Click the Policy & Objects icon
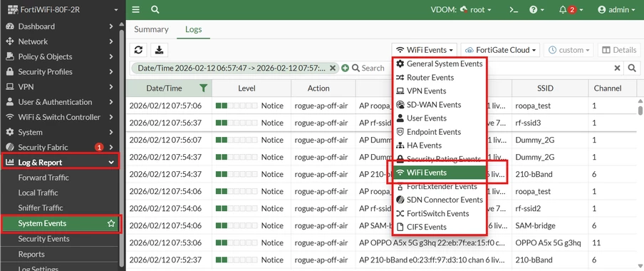 pos(10,57)
